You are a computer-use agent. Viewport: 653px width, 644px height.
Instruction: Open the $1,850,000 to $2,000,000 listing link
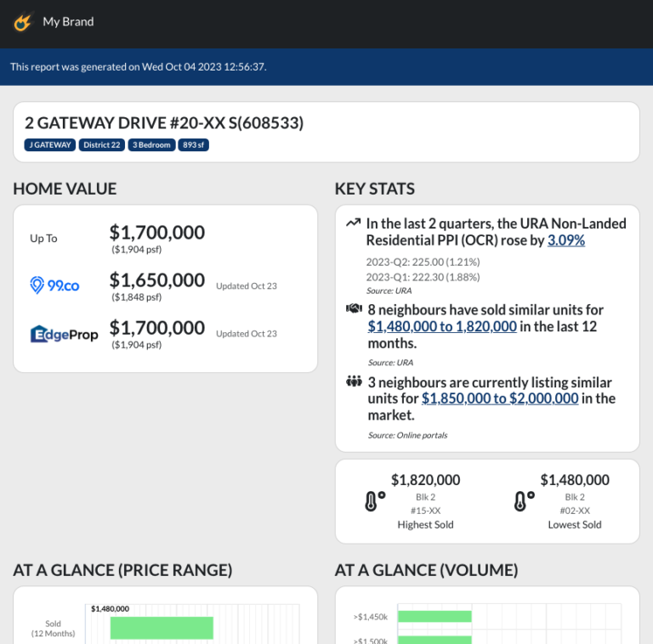(x=500, y=398)
